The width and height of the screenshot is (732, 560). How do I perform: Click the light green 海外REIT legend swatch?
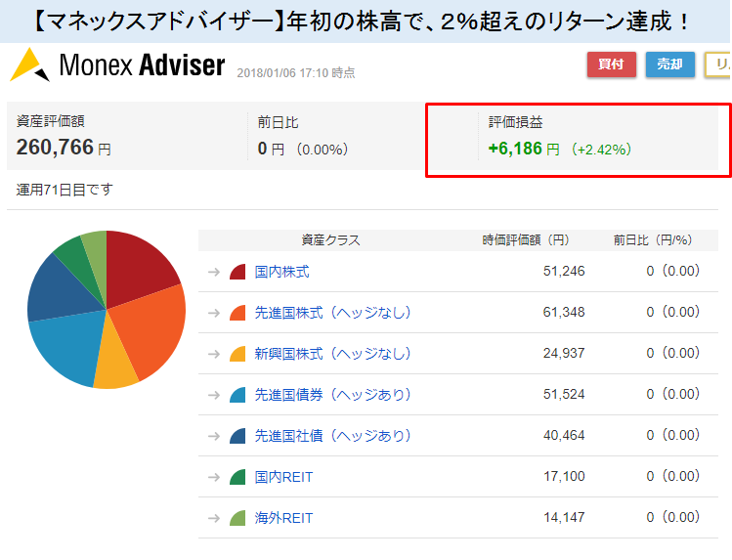(238, 519)
